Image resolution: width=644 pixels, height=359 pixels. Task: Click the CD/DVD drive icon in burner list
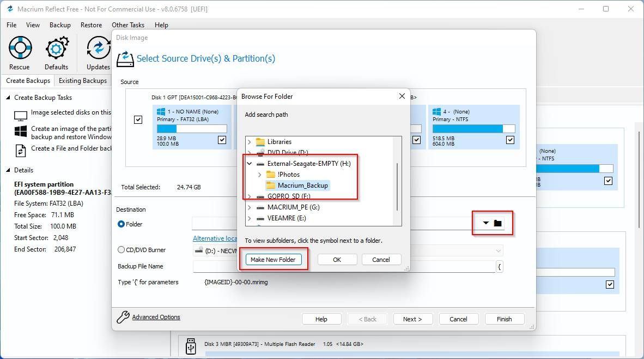(199, 250)
